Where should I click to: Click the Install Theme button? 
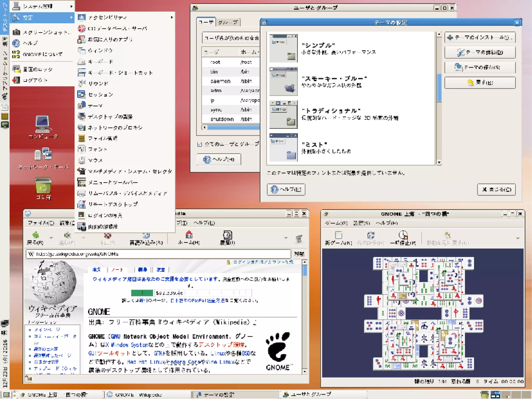tap(480, 37)
